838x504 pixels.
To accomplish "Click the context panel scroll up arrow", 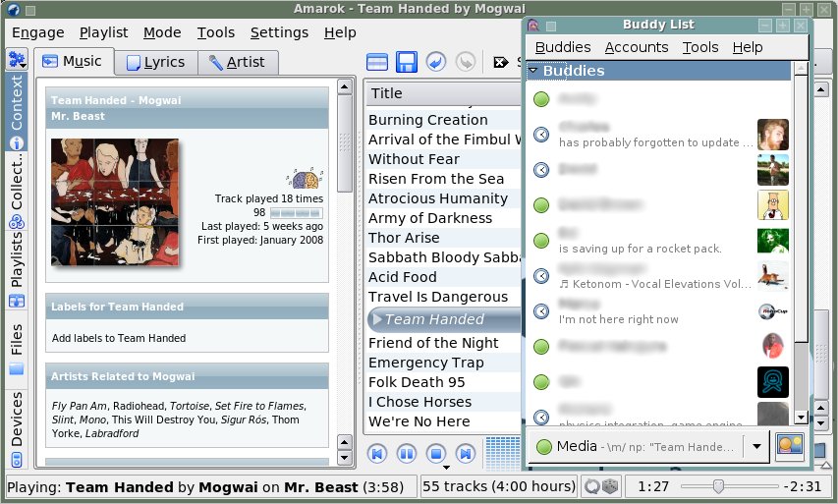I will [345, 86].
